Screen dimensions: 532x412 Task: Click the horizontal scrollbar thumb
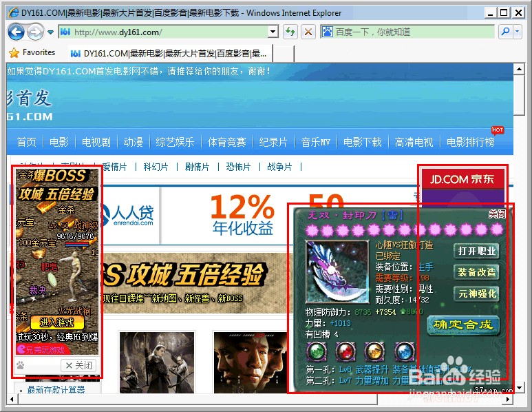[x=198, y=400]
